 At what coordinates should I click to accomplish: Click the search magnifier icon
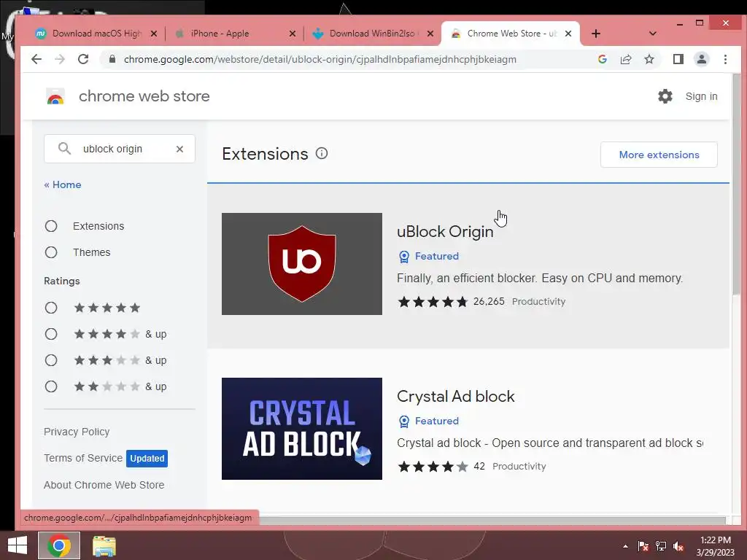(x=64, y=149)
